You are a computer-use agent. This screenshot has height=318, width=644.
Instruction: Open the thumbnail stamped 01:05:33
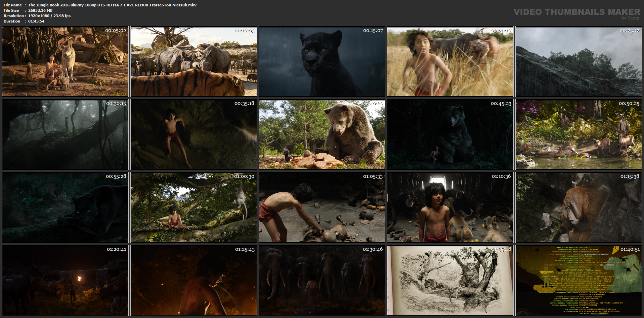click(322, 207)
